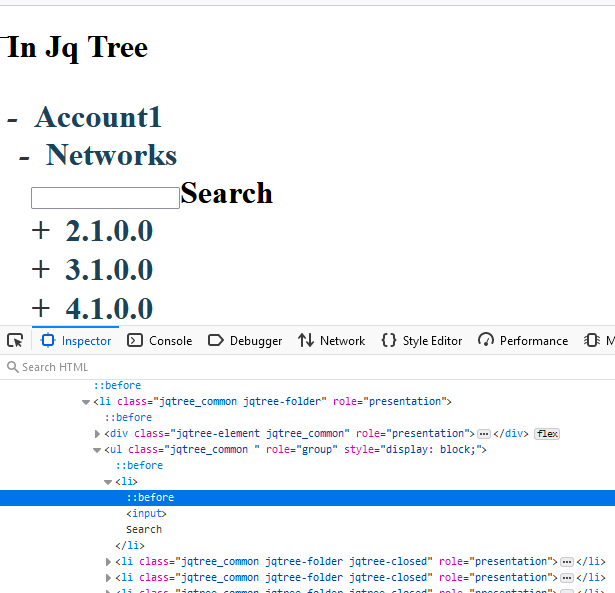Collapse the Networks tree node
615x593 pixels.
point(24,158)
